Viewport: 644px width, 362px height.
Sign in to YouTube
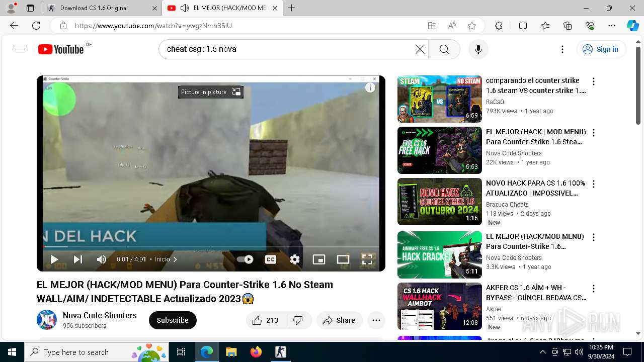601,49
